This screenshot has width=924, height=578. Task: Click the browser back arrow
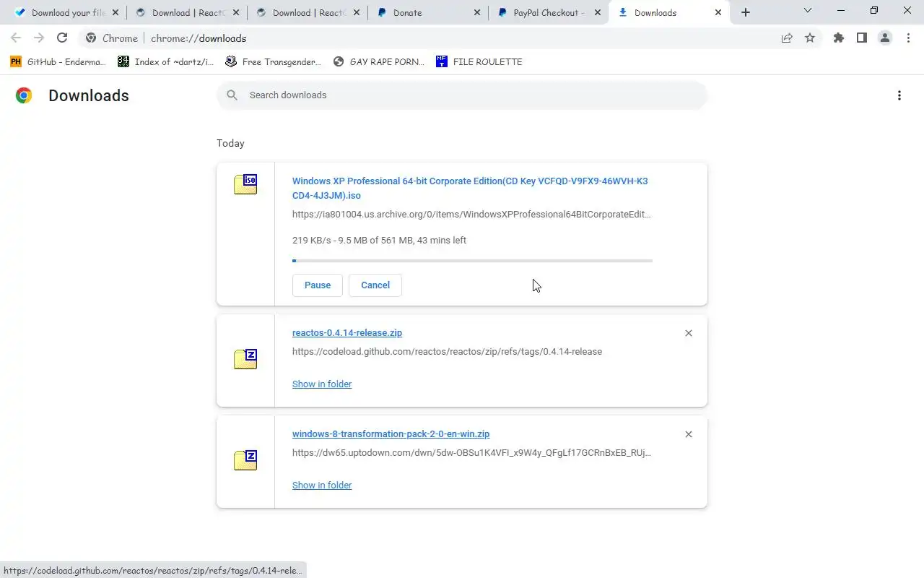point(16,38)
